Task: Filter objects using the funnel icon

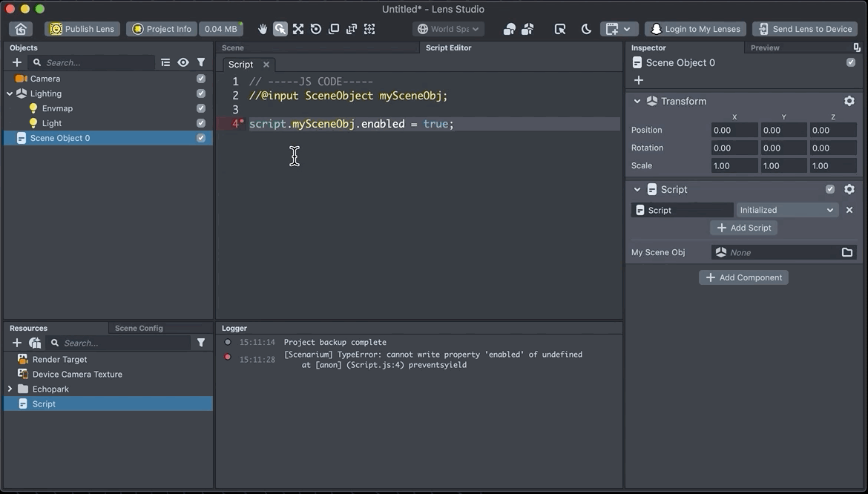Action: (x=201, y=62)
